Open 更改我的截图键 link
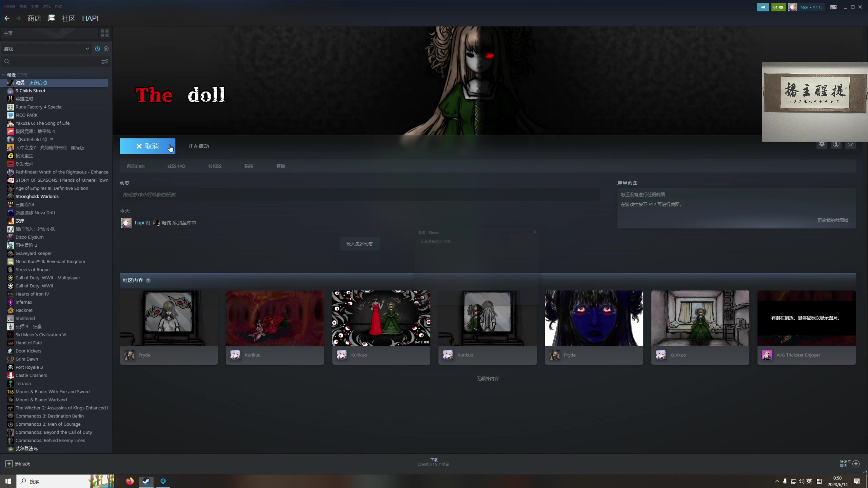Image resolution: width=868 pixels, height=488 pixels. [833, 220]
